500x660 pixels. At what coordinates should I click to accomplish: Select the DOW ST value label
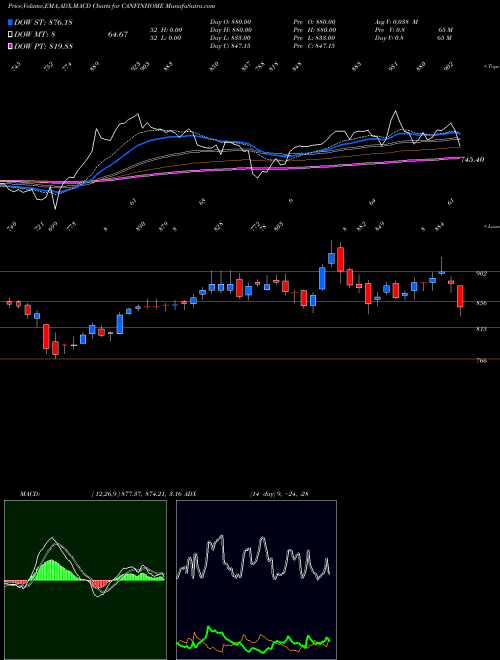[x=43, y=22]
